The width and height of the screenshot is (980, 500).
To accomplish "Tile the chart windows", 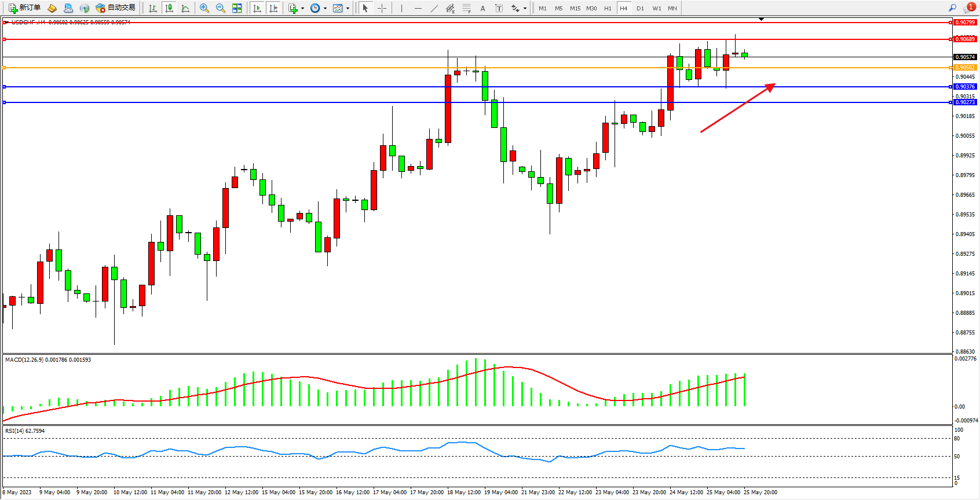I will (237, 8).
